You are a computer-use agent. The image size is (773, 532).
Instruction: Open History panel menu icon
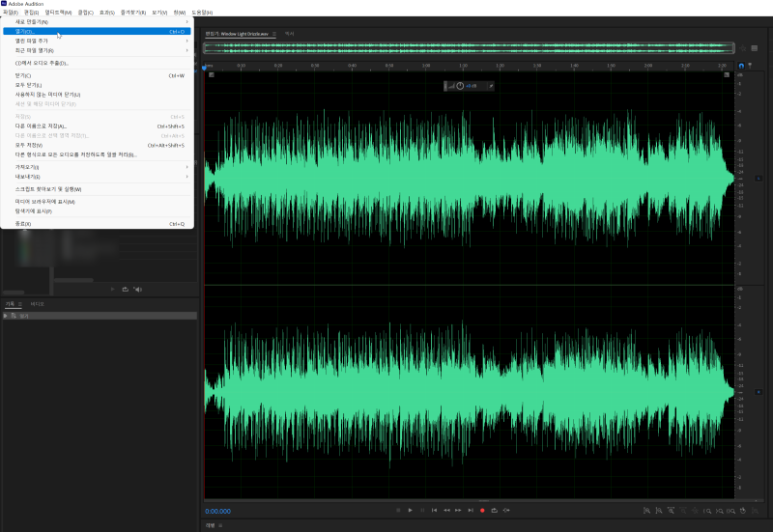(x=20, y=304)
